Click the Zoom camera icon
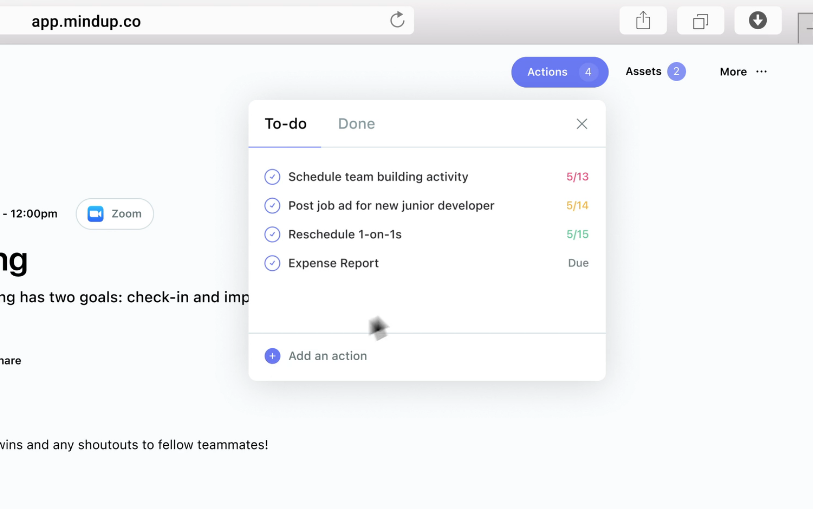Viewport: 813px width, 509px height. [95, 214]
